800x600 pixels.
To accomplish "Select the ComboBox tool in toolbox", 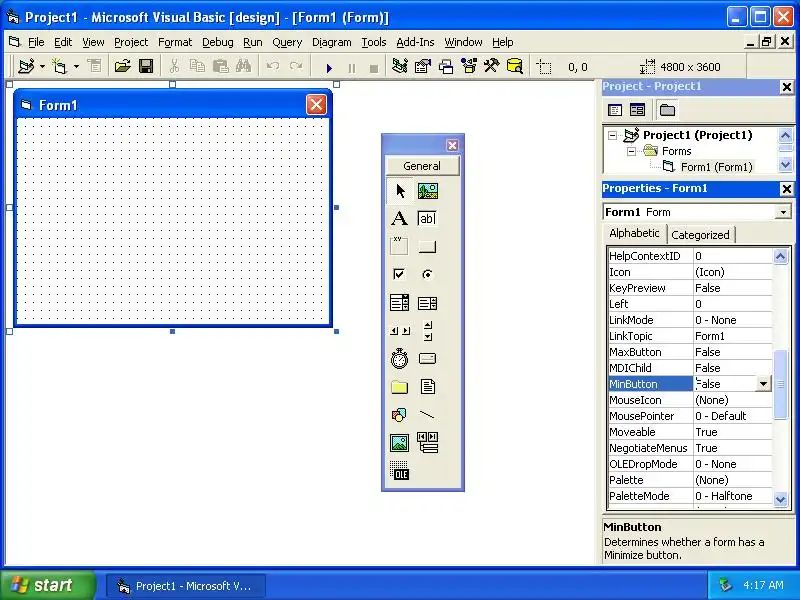I will (x=399, y=303).
